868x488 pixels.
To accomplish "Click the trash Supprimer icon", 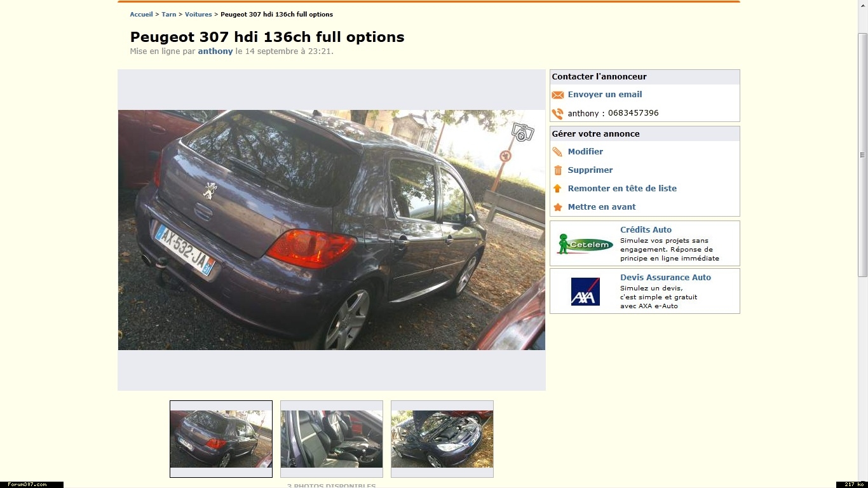I will (558, 170).
